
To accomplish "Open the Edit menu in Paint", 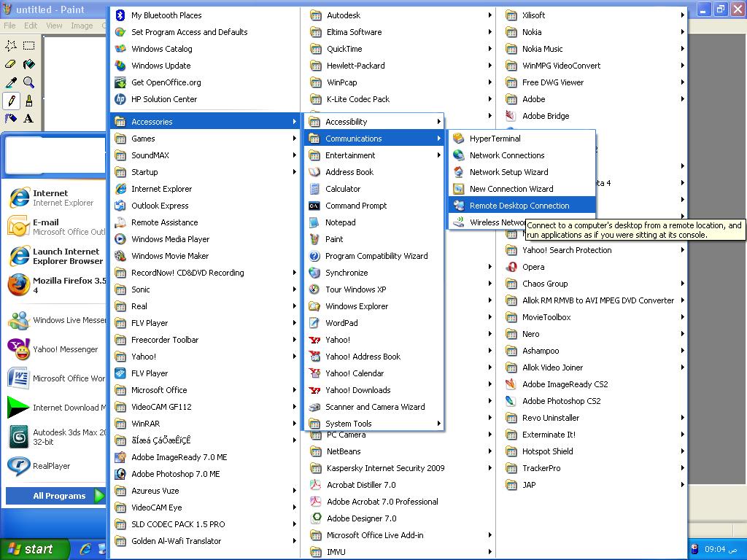I will click(x=31, y=26).
